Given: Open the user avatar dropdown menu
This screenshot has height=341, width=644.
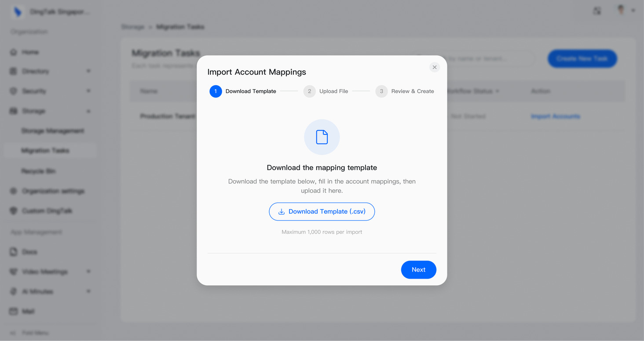Looking at the screenshot, I should pos(625,10).
